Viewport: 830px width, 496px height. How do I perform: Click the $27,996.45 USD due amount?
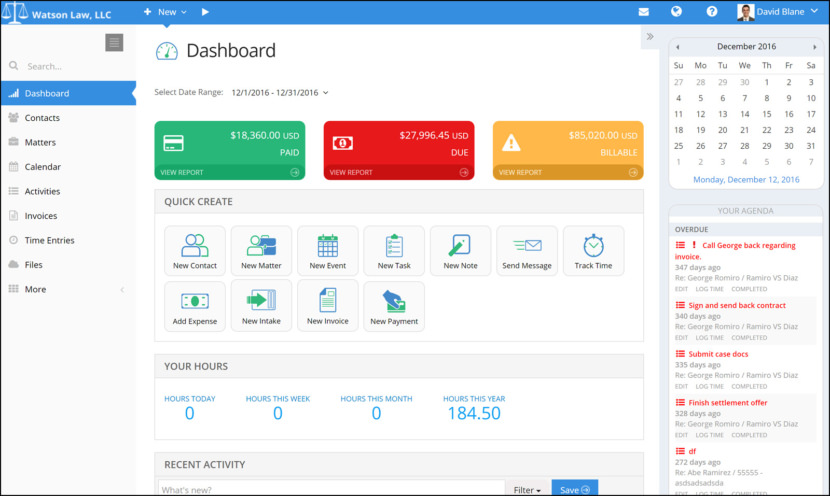tap(434, 136)
